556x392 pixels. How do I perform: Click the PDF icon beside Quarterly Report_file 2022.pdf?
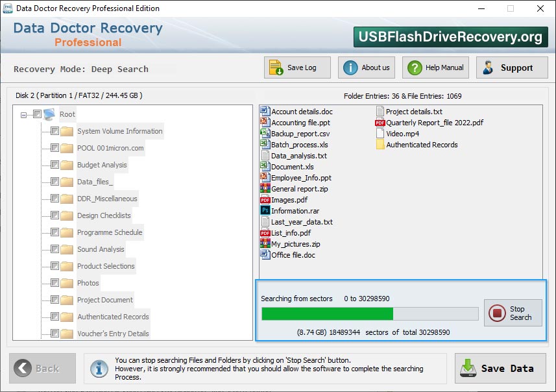(x=380, y=123)
